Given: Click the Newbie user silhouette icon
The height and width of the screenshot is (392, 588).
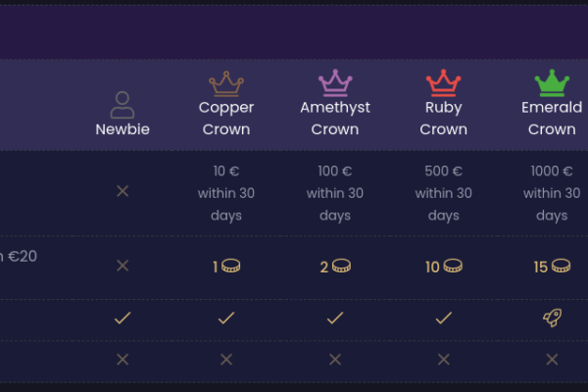Looking at the screenshot, I should [x=122, y=105].
